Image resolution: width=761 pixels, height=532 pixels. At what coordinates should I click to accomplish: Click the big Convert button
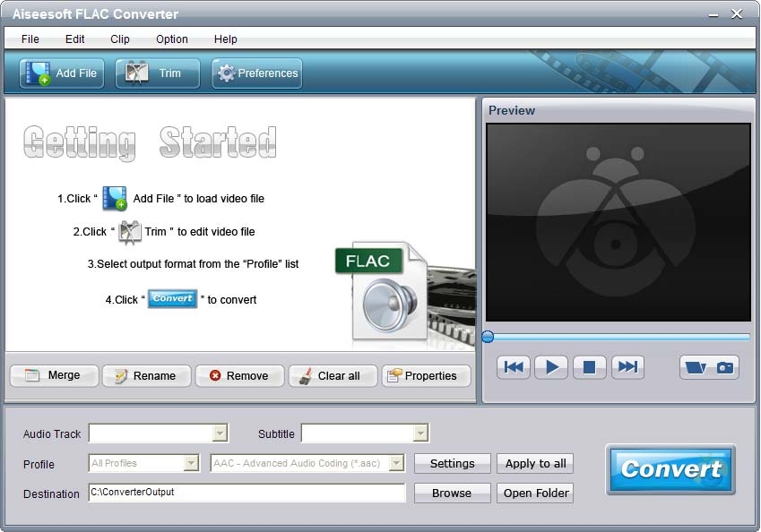tap(671, 469)
